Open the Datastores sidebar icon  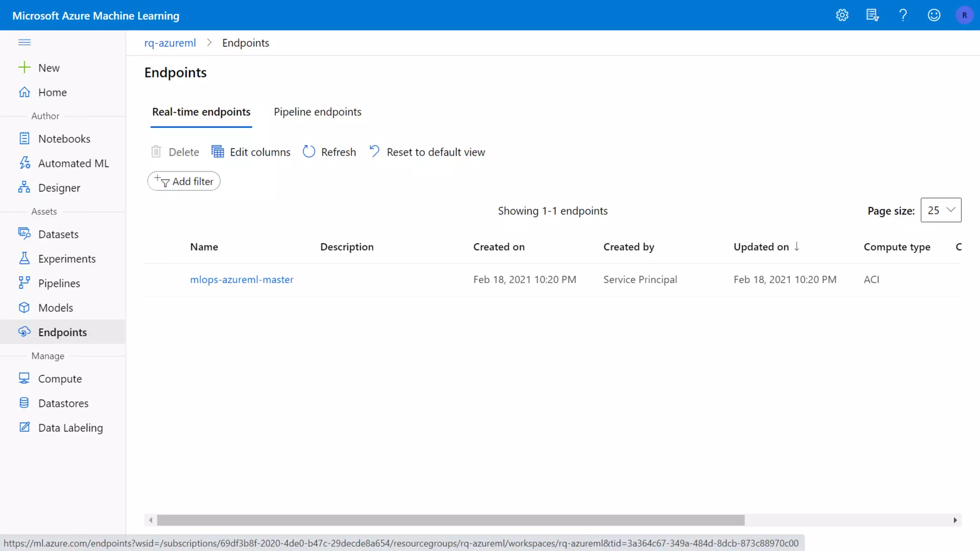pos(24,403)
